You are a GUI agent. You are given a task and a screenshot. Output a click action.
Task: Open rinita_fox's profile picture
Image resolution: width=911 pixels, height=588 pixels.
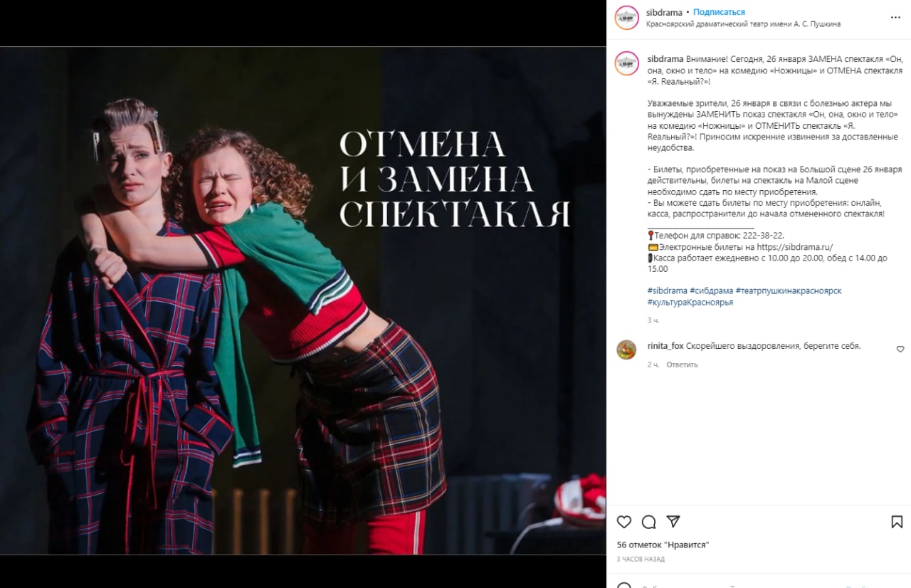pos(626,350)
